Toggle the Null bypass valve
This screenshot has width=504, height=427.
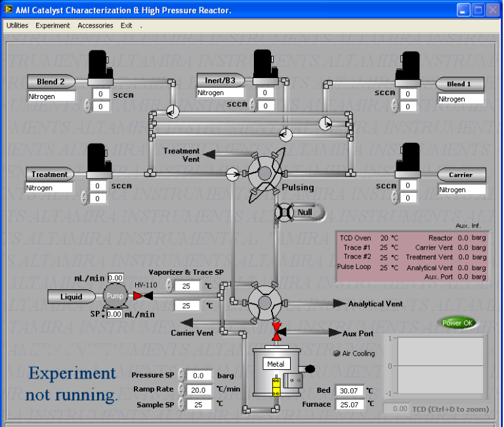[x=284, y=213]
